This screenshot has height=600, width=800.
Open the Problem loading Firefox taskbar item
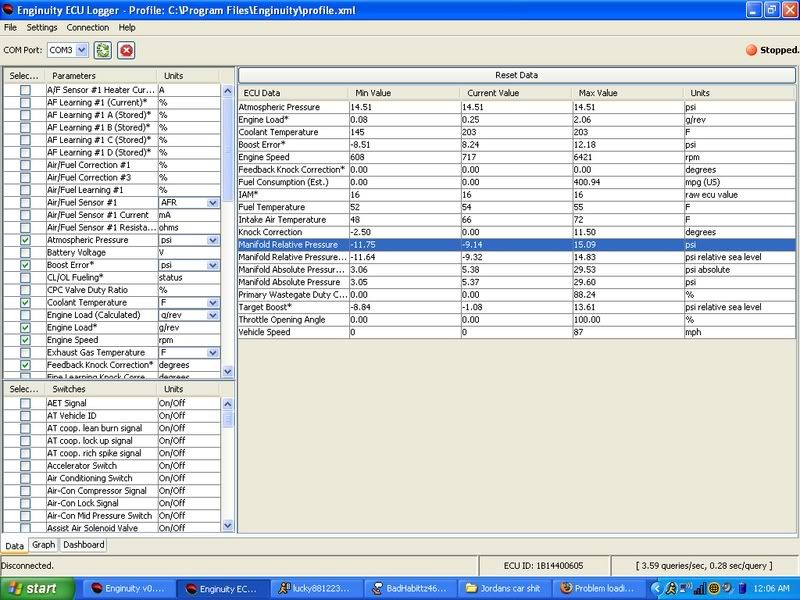point(597,588)
